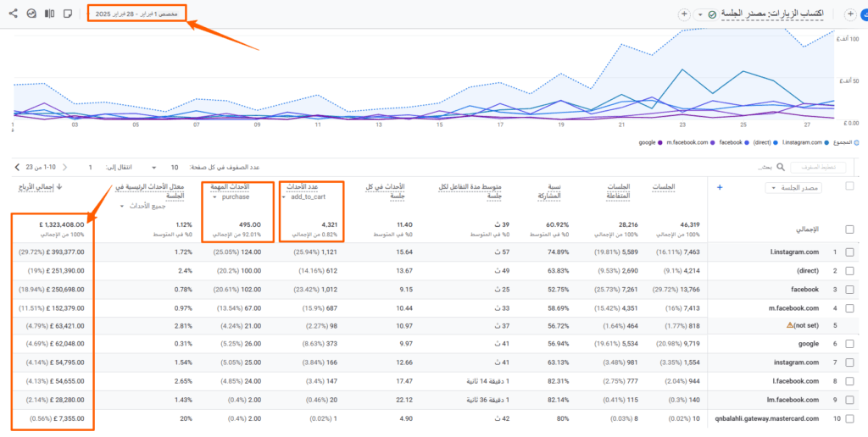The width and height of the screenshot is (868, 437).
Task: Open the date range picker 1–28 فبراير 2025
Action: click(x=136, y=14)
